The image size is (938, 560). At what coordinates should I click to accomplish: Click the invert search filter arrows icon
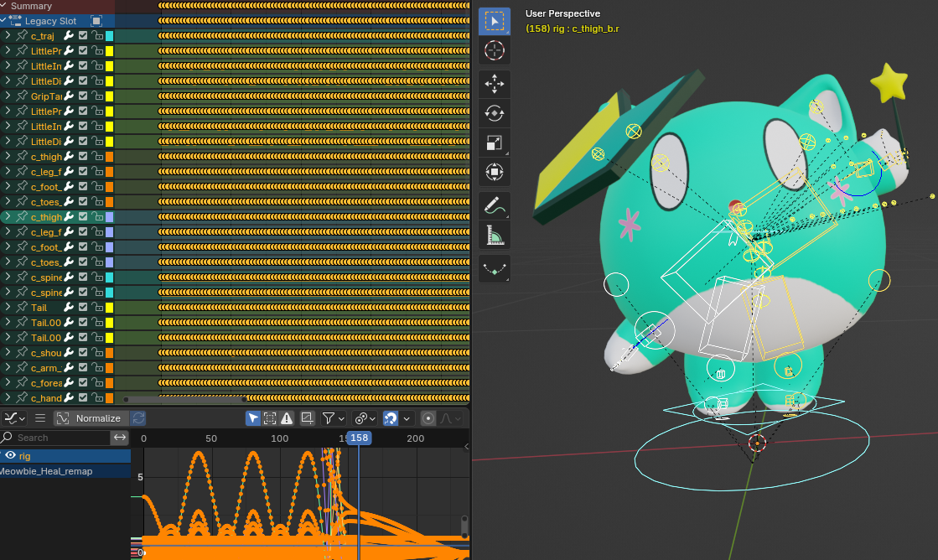120,438
